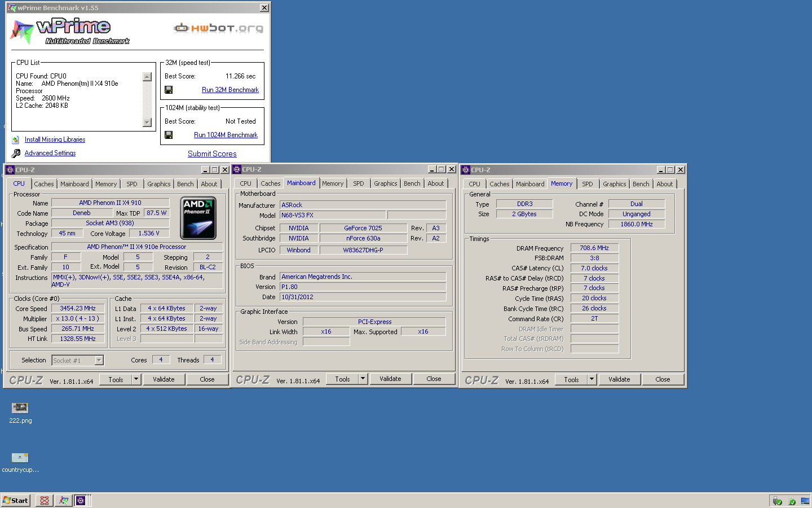Click CPU List scrollbar up arrow
Image resolution: width=812 pixels, height=508 pixels.
tap(147, 77)
